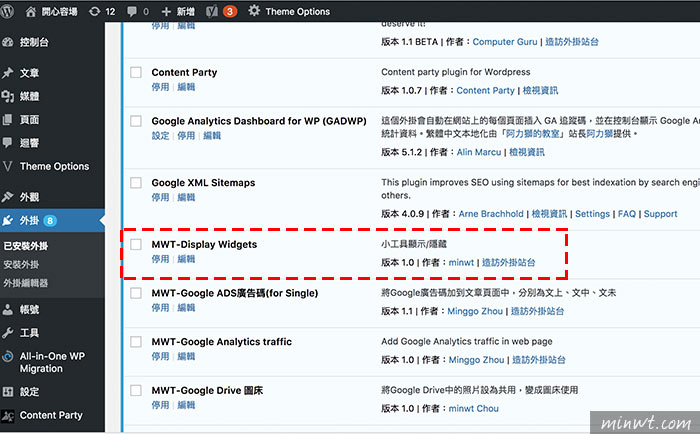
Task: Open 外觀 appearance brush icon in sidebar
Action: pos(8,197)
